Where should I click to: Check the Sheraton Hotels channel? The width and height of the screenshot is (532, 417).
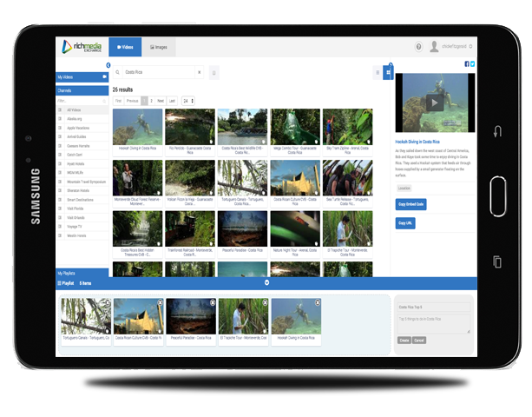[x=60, y=190]
